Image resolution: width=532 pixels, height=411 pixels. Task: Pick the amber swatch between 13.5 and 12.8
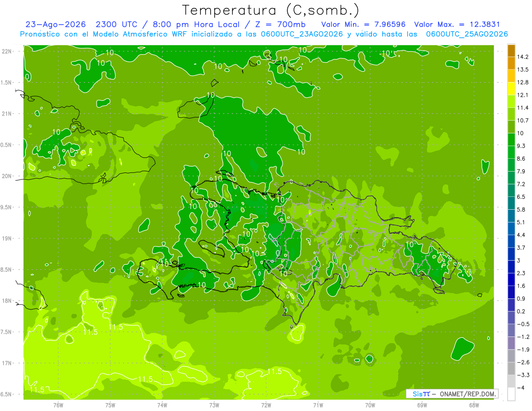(x=511, y=76)
